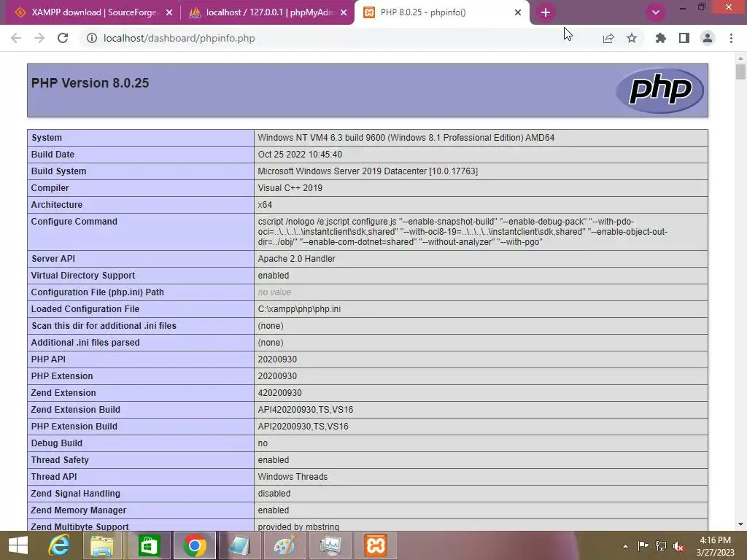Click the Virtual Directory Support label

point(83,275)
